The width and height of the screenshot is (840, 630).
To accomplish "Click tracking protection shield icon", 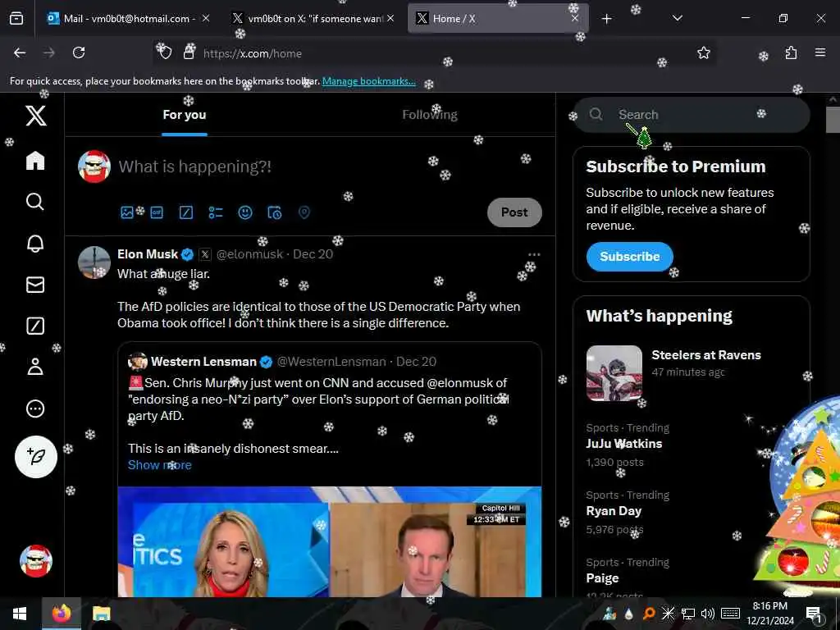I will click(165, 52).
